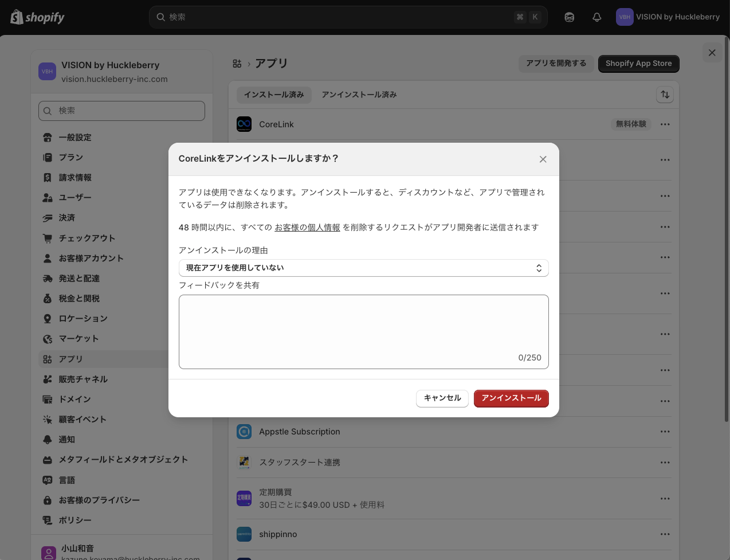Click the スタッフスタート連携 app icon
Viewport: 730px width, 560px height.
click(x=244, y=463)
